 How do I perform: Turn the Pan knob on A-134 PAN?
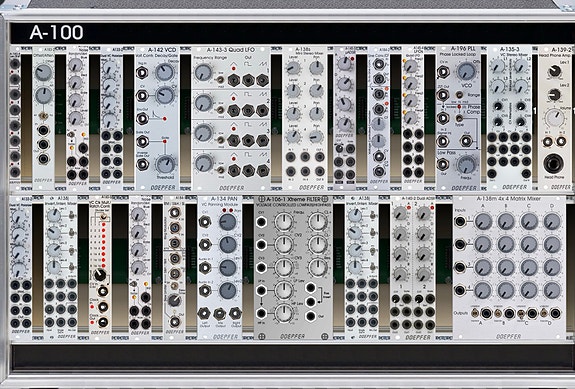(227, 222)
